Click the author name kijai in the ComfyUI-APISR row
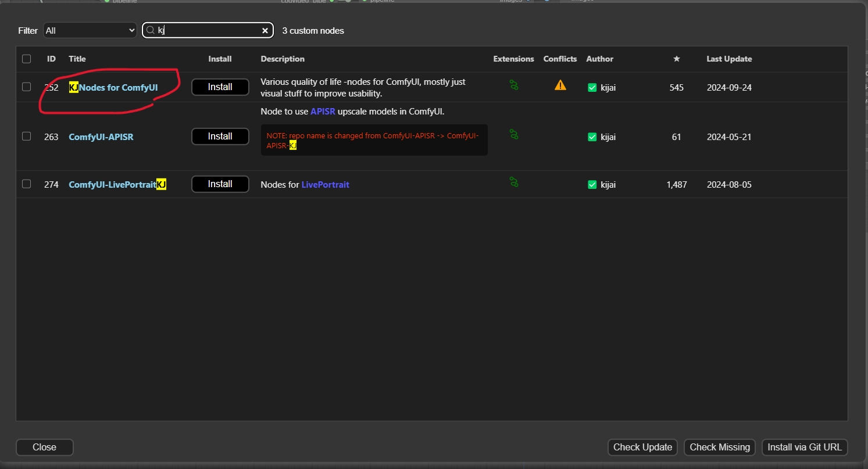Image resolution: width=868 pixels, height=469 pixels. (x=608, y=137)
